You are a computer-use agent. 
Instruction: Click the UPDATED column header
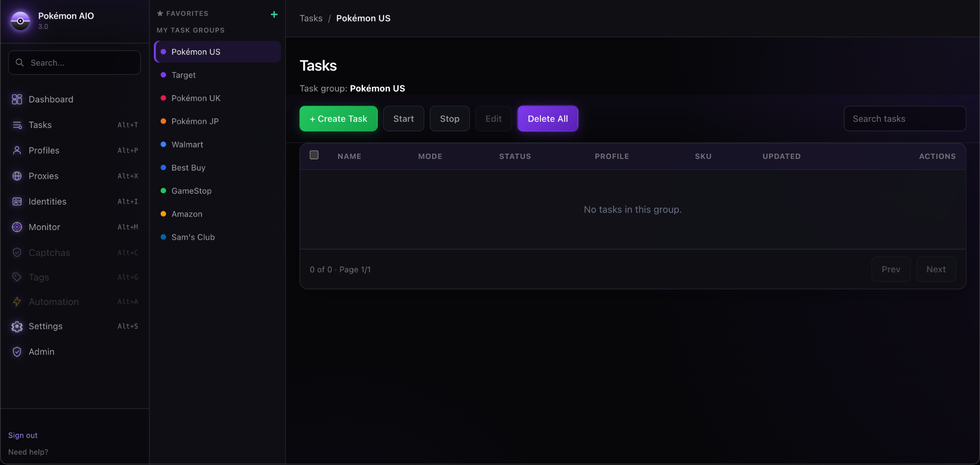coord(782,156)
